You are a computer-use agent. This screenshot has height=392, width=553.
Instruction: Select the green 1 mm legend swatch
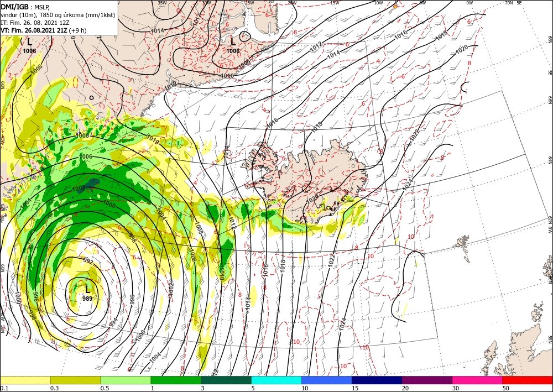(x=176, y=380)
